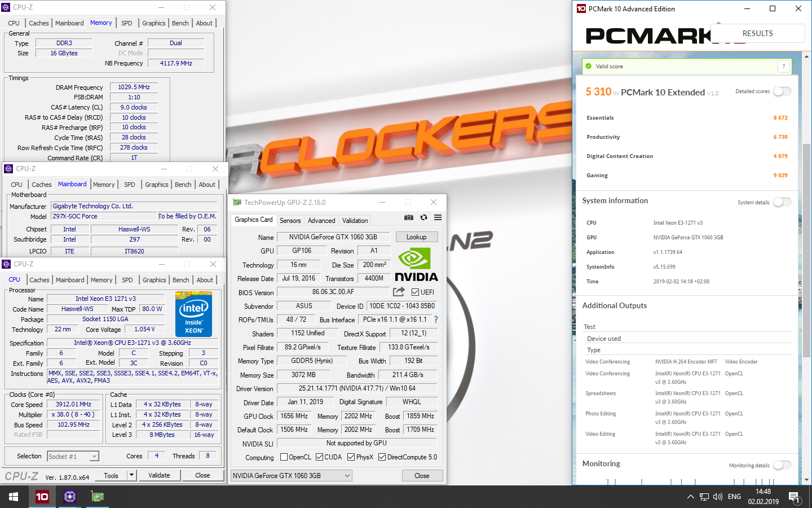
Task: Click the Intel Xeon logo in CPU-Z
Action: coord(193,314)
